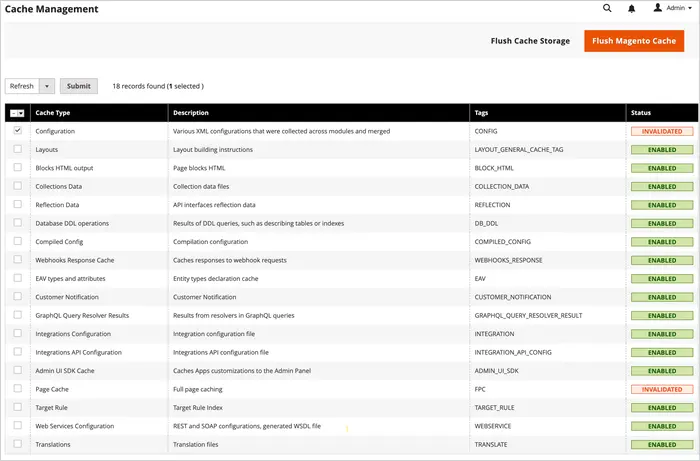
Task: Check the Web Services Configuration checkbox
Action: click(17, 425)
